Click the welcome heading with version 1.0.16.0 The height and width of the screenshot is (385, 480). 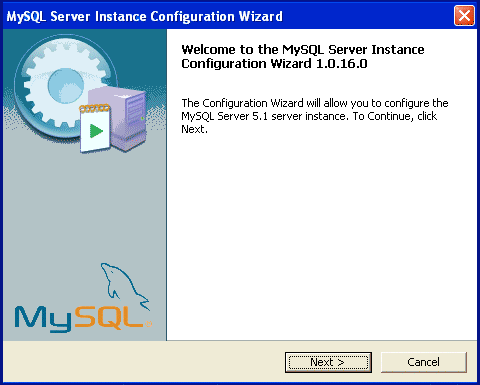pyautogui.click(x=303, y=56)
